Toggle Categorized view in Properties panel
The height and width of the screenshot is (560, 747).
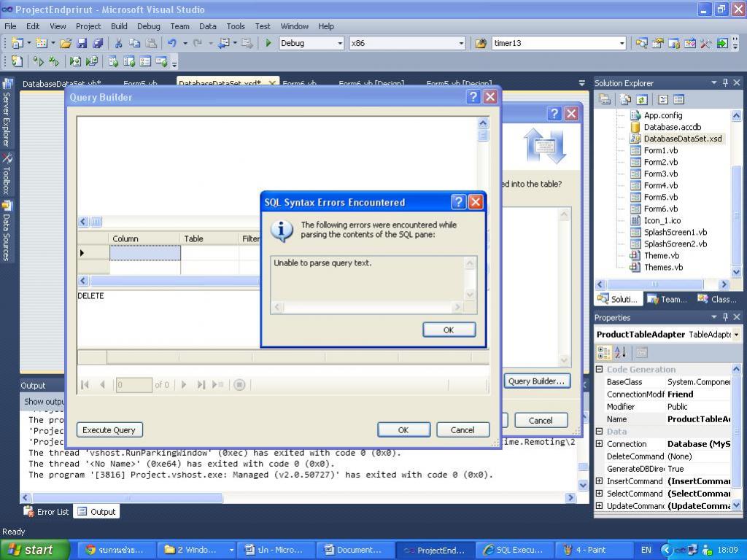pos(604,353)
